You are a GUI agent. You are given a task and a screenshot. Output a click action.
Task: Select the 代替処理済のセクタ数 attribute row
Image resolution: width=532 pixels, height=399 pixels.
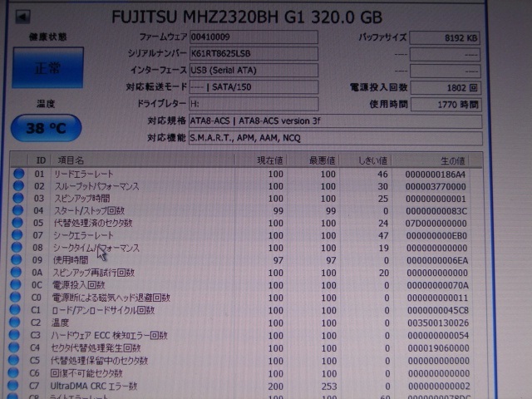[246, 224]
